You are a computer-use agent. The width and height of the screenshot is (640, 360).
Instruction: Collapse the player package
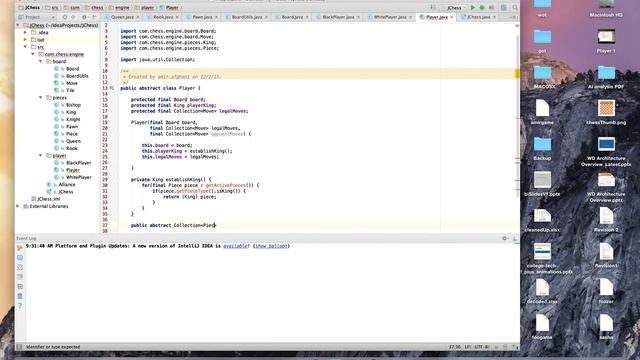point(41,156)
